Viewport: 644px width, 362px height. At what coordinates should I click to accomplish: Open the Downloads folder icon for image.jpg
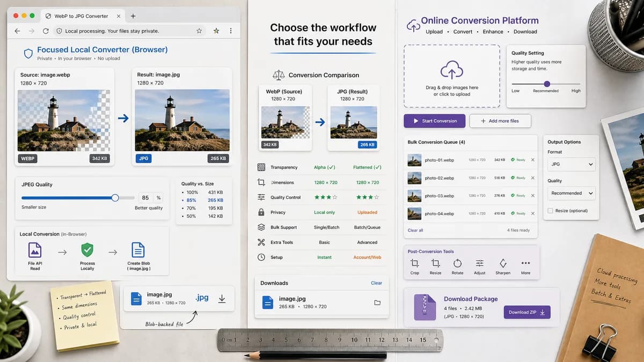click(x=377, y=302)
